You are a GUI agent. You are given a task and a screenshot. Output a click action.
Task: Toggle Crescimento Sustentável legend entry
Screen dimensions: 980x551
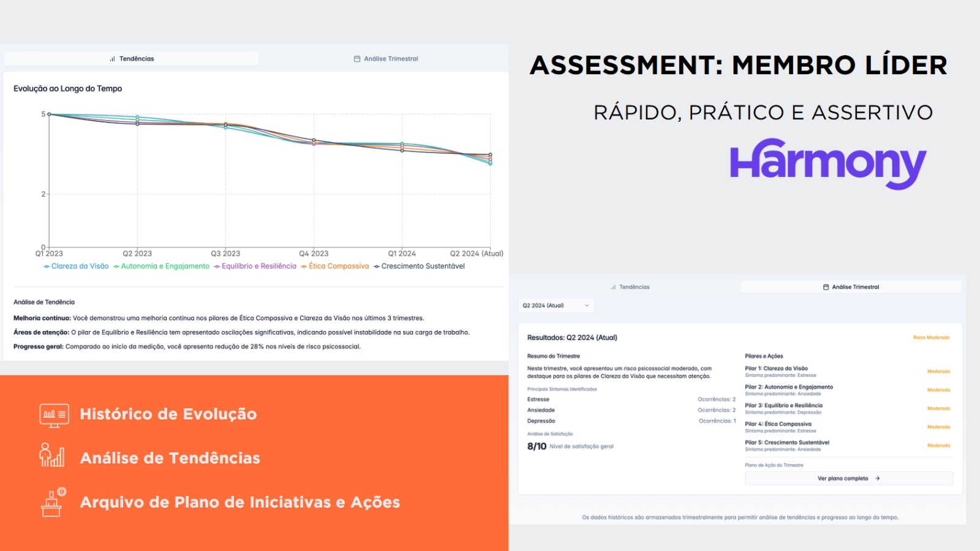[419, 266]
